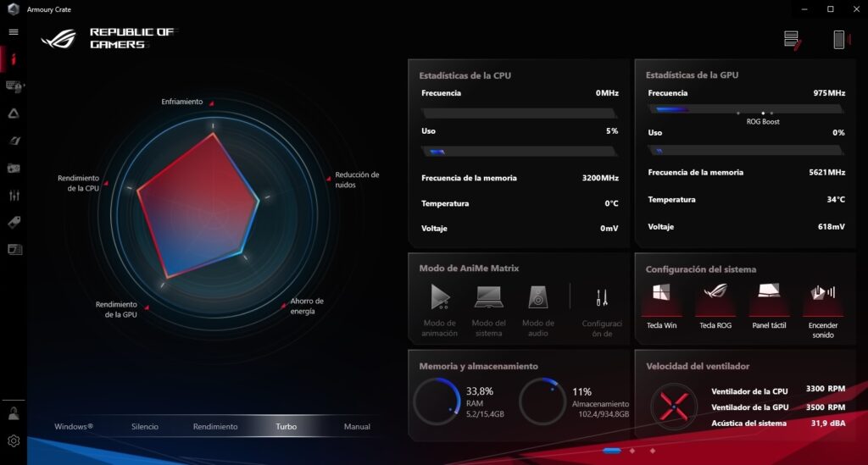Select AniMe Matrix Modo del sistema icon

tap(489, 297)
